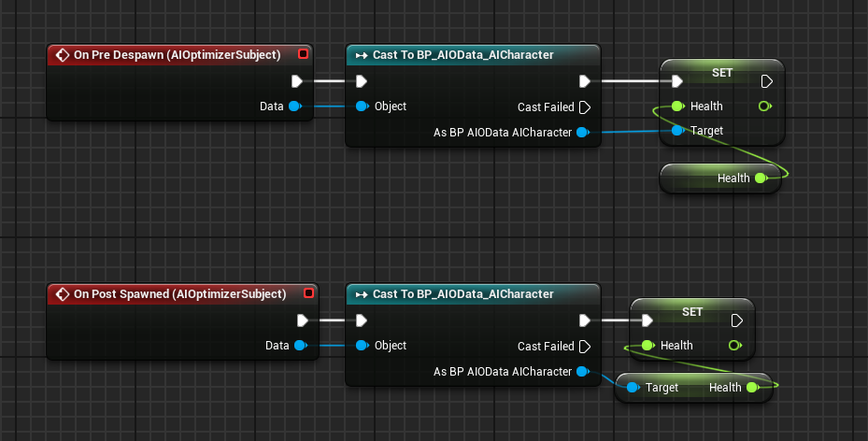The image size is (868, 441).
Task: Select the As BP AIOData AICharacter pin in the Post Spawned chain
Action: 582,372
